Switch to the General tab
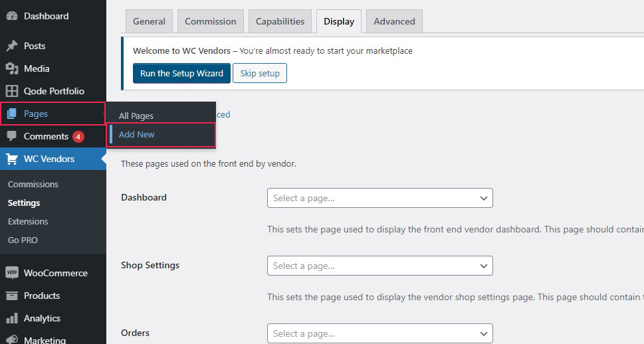Viewport: 644px width, 344px height. [x=149, y=21]
